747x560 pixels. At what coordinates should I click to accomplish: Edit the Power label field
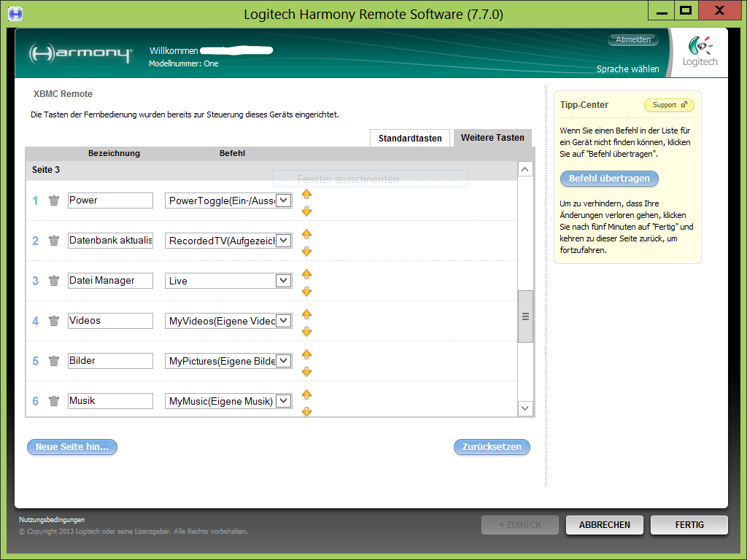pyautogui.click(x=111, y=201)
